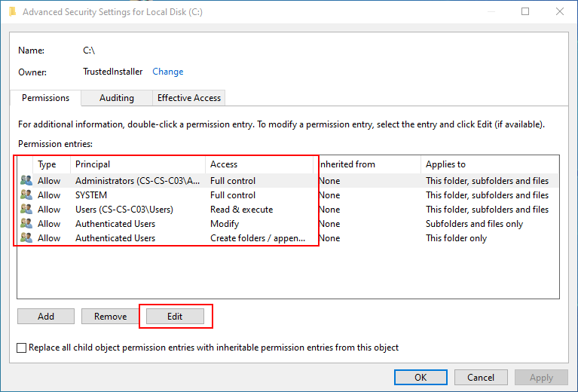Click the SYSTEM entry user group icon
Screen dimensions: 578x392
(26, 194)
